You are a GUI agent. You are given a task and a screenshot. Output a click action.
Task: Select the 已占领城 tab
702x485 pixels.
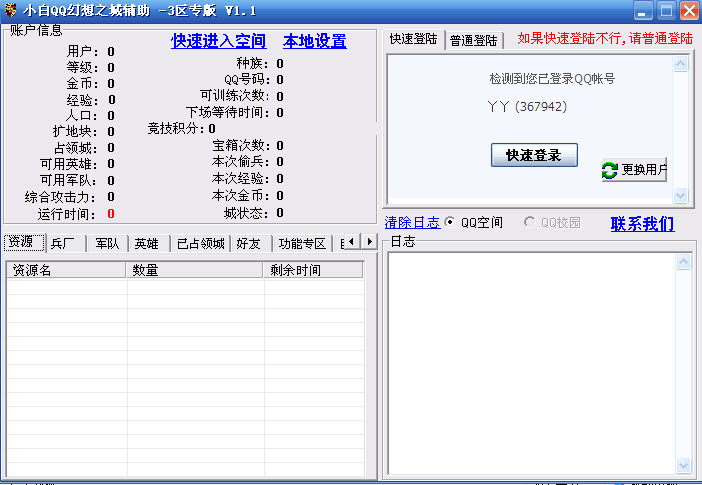coord(201,244)
